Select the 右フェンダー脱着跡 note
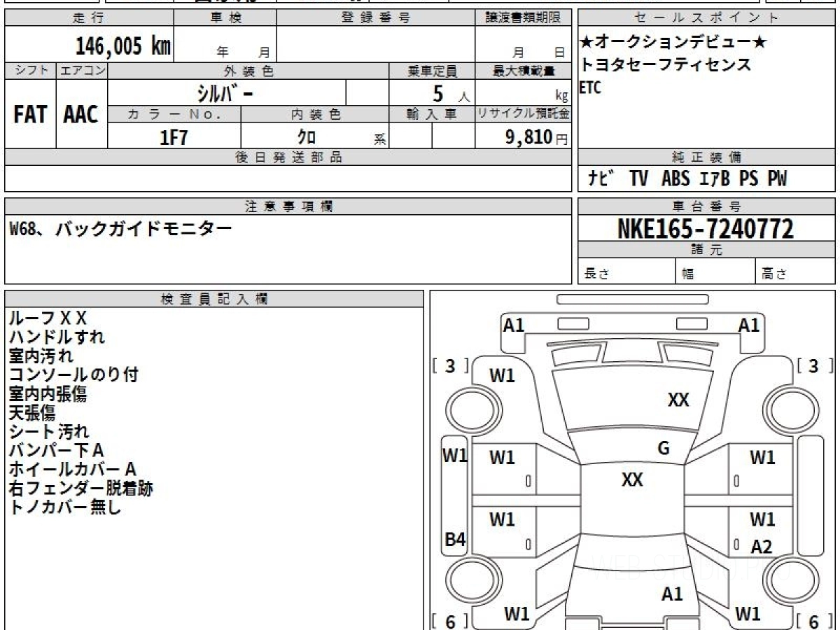The height and width of the screenshot is (630, 840). (80, 489)
